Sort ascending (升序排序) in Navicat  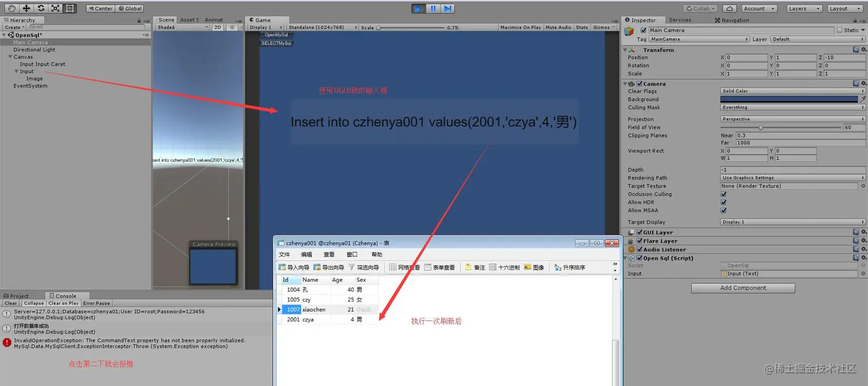pyautogui.click(x=570, y=267)
